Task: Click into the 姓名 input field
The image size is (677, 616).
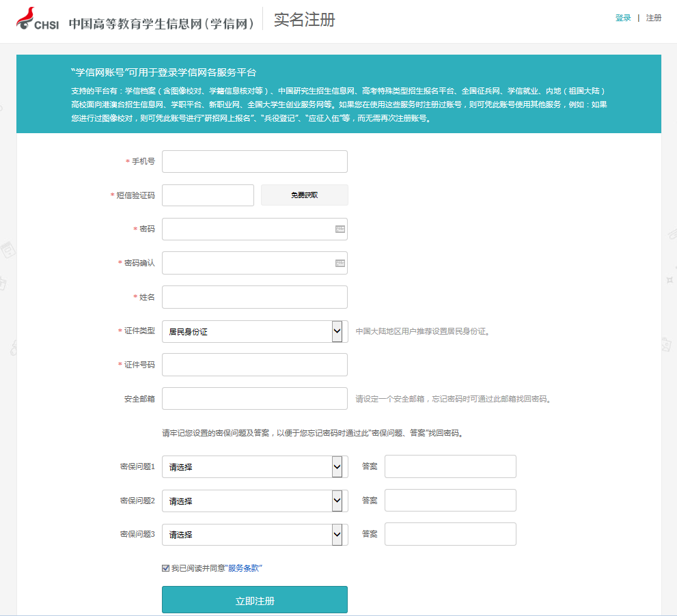Action: (x=254, y=297)
